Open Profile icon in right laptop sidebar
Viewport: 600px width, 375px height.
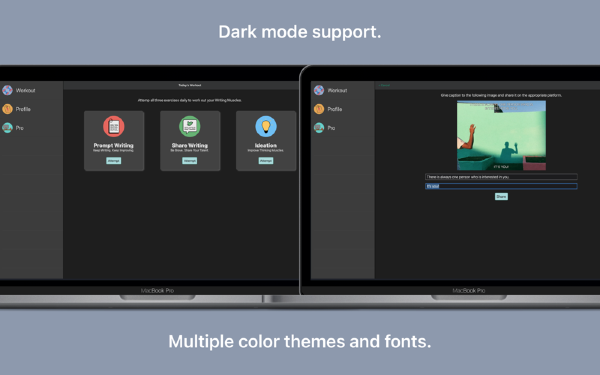[319, 109]
